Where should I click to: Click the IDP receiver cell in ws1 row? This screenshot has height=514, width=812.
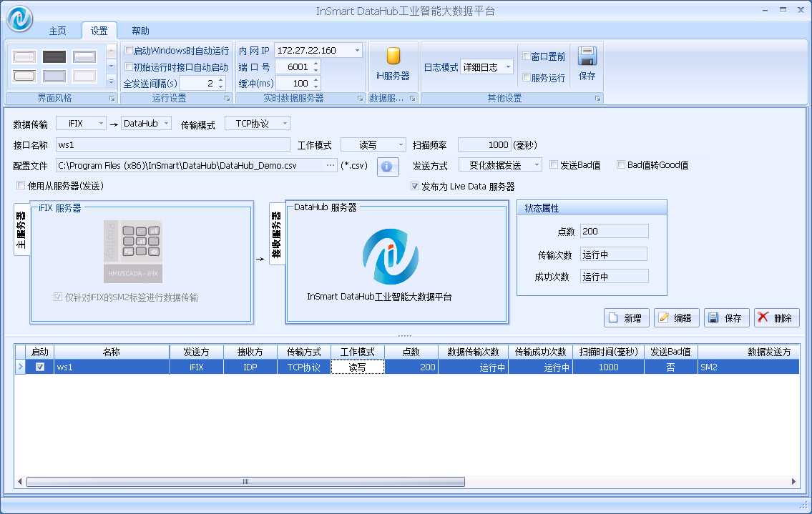click(250, 367)
